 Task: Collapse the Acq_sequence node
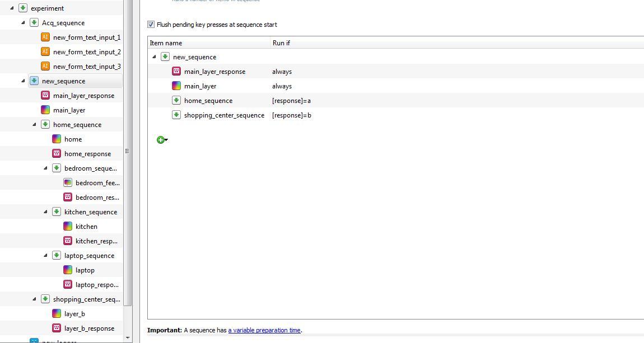coord(23,22)
